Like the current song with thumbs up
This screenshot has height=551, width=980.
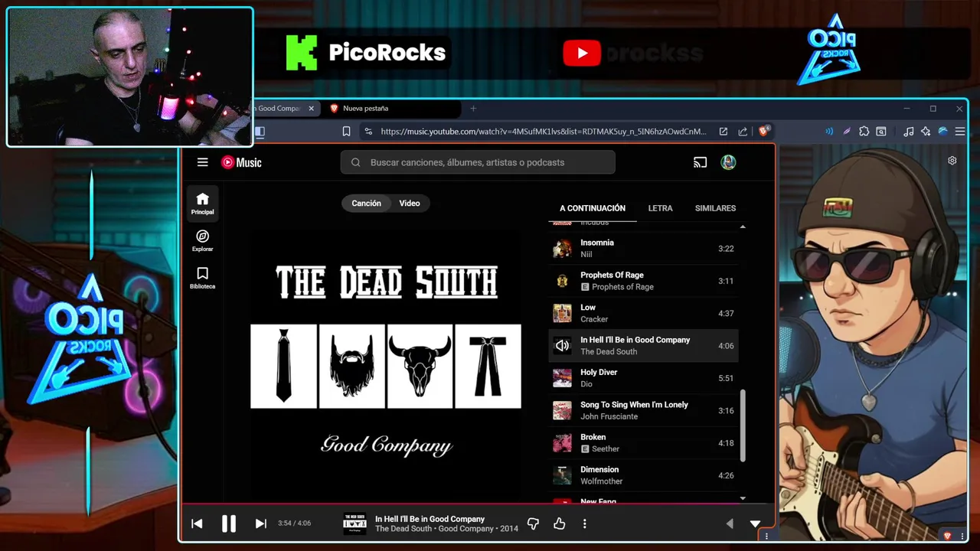559,523
